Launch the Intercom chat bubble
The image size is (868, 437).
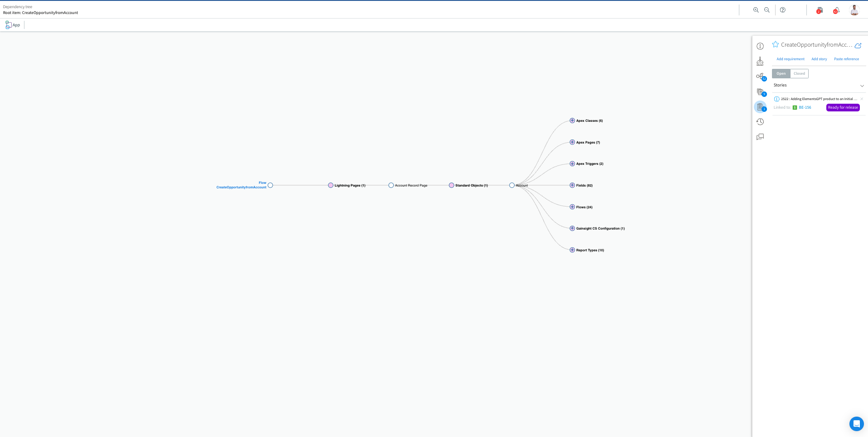pos(856,424)
